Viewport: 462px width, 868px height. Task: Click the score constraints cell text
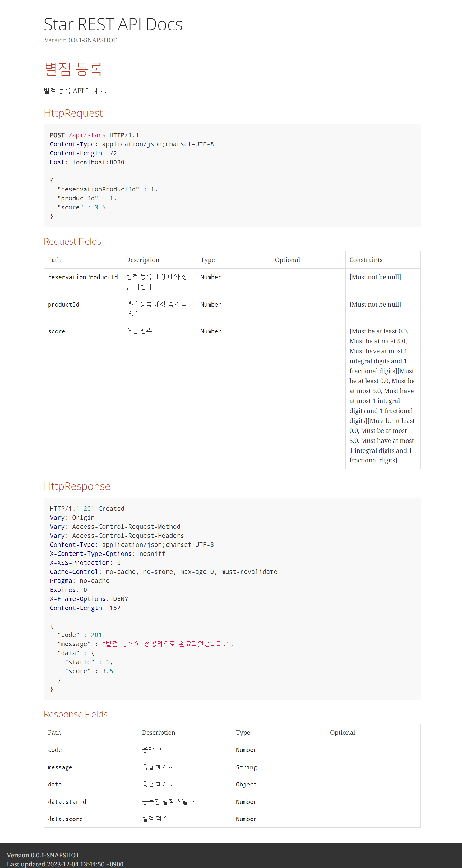coord(382,396)
